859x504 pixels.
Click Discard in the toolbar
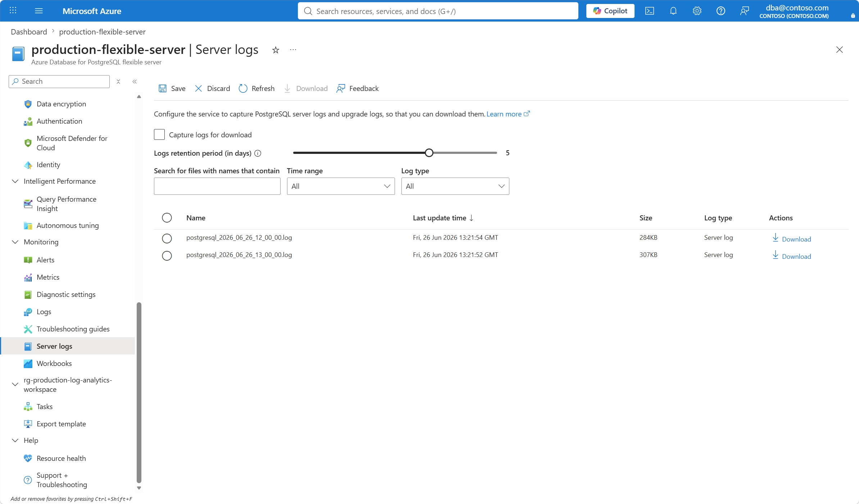click(212, 88)
